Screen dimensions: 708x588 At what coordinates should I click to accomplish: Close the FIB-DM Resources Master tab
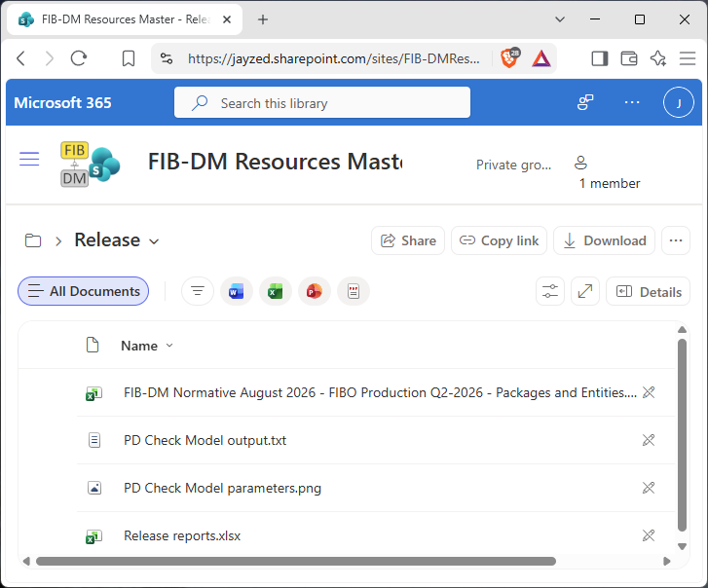(x=227, y=19)
